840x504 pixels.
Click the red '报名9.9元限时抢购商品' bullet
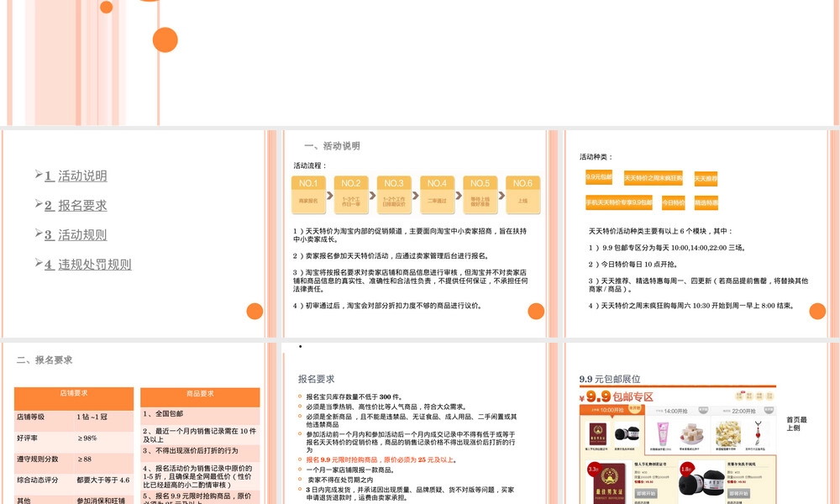click(x=381, y=459)
